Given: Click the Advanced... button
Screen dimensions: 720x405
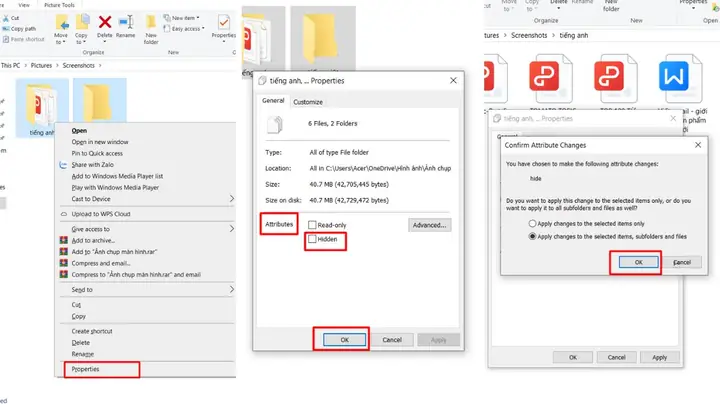Looking at the screenshot, I should pos(429,225).
